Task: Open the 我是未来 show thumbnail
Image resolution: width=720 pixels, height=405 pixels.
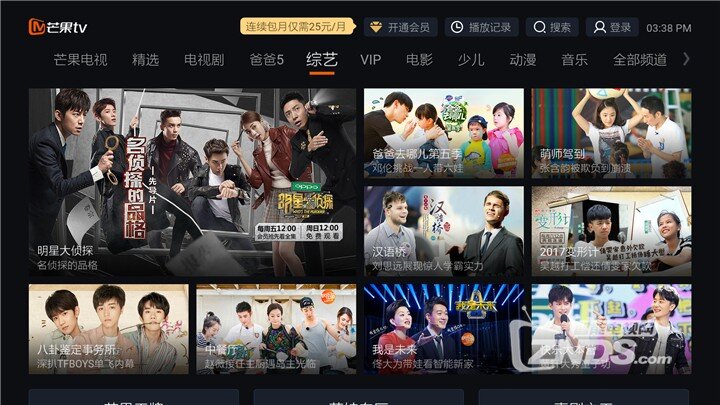Action: (x=444, y=329)
